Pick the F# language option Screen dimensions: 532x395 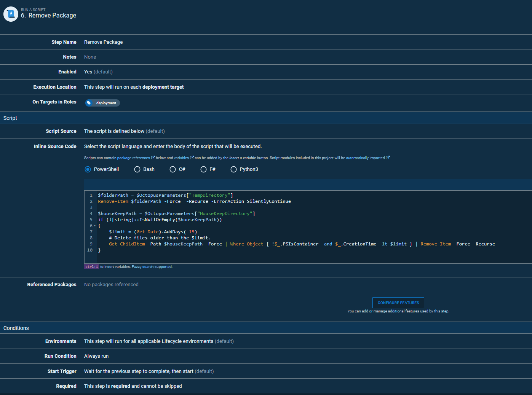point(204,169)
